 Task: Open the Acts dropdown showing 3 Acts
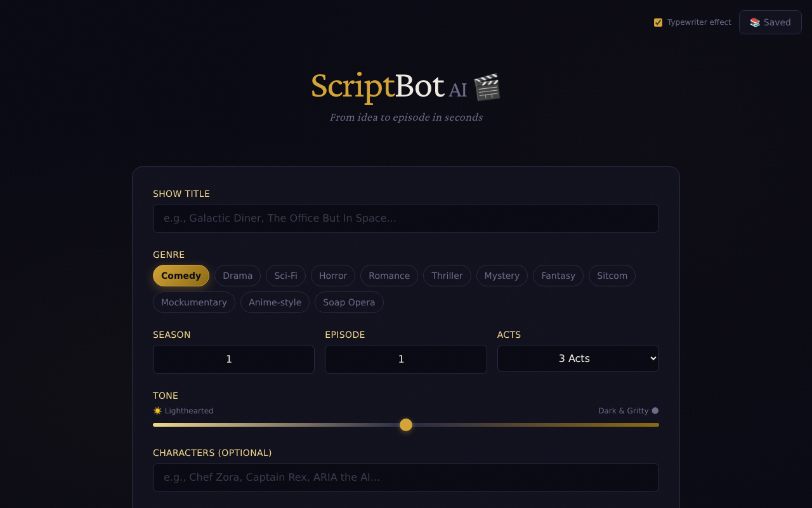point(578,358)
